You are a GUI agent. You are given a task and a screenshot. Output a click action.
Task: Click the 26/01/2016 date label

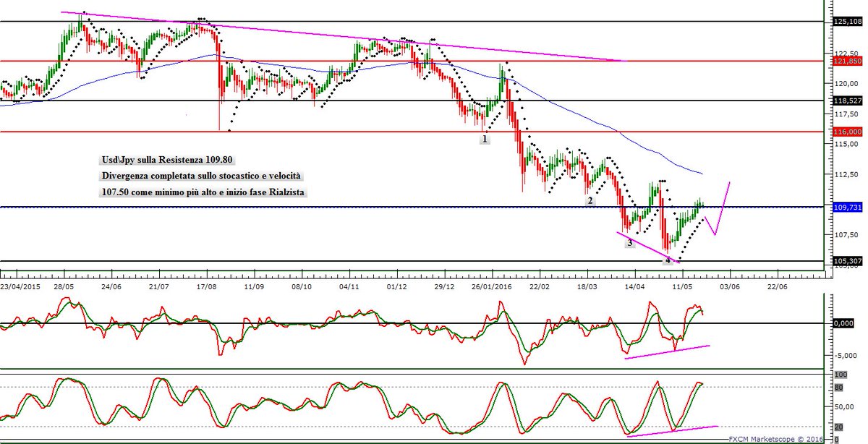(492, 286)
